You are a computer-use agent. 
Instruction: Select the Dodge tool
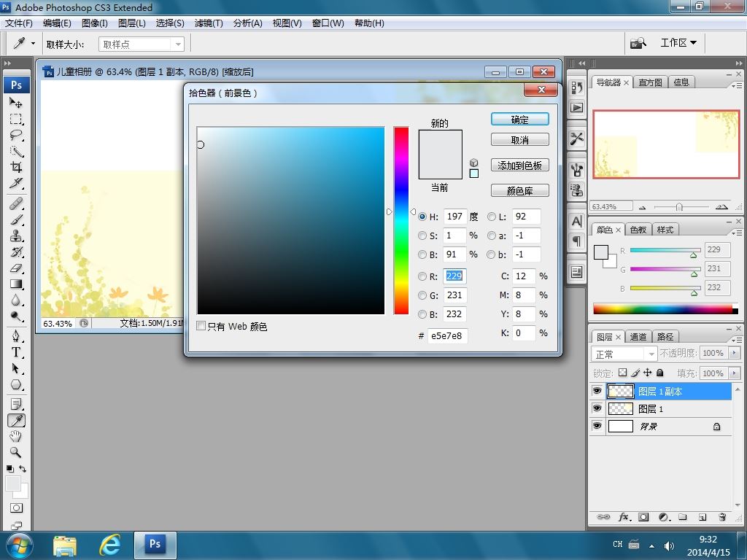click(x=16, y=316)
